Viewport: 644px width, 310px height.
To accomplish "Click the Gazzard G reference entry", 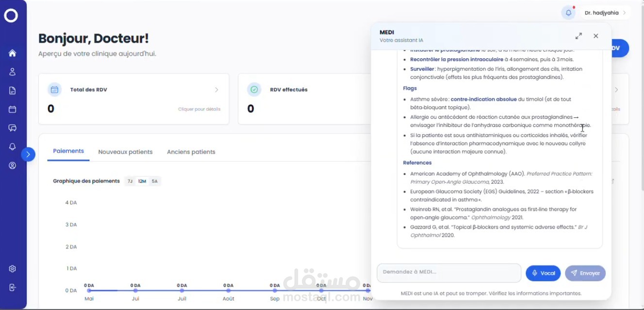I will tap(499, 231).
